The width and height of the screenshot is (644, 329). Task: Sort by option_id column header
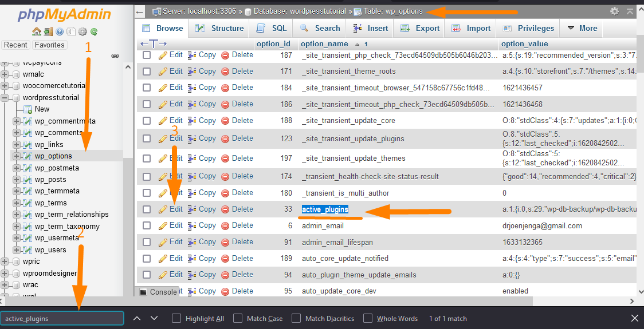[273, 44]
